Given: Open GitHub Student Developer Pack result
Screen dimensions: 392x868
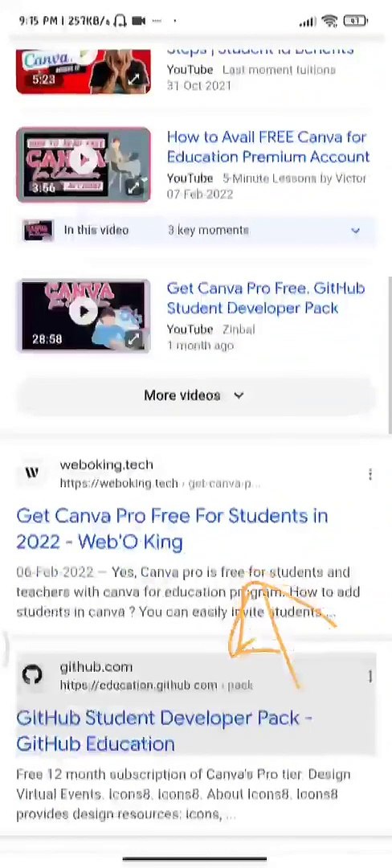Looking at the screenshot, I should click(x=164, y=731).
